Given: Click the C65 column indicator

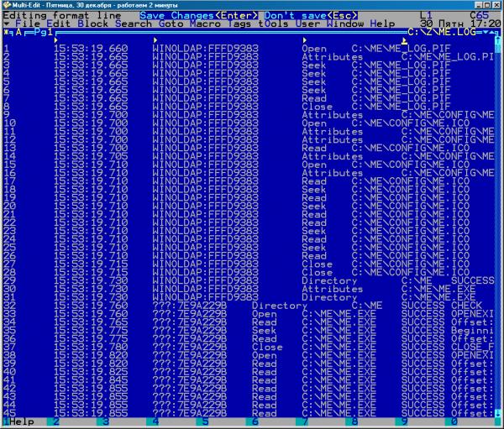Looking at the screenshot, I should pyautogui.click(x=480, y=15).
